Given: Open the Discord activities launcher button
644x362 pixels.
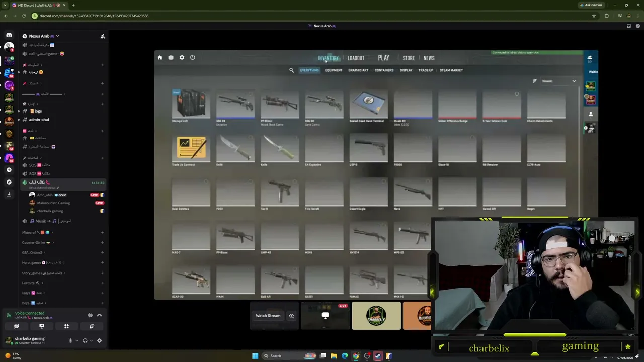Looking at the screenshot, I should pyautogui.click(x=66, y=326).
